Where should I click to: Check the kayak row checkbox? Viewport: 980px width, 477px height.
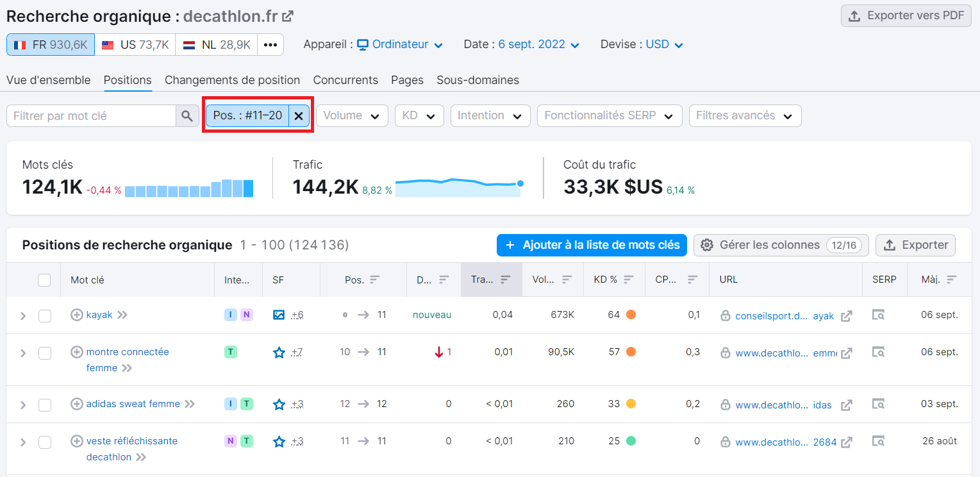(x=45, y=315)
